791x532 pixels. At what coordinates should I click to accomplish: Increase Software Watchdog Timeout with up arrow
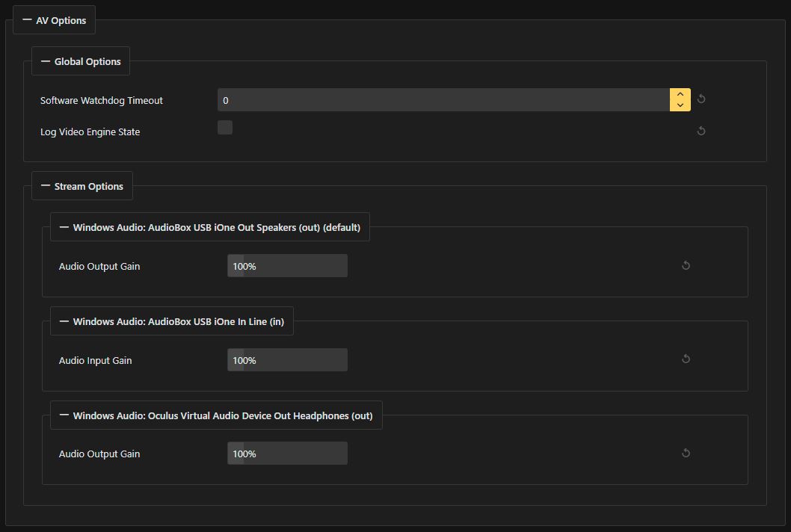(x=680, y=95)
